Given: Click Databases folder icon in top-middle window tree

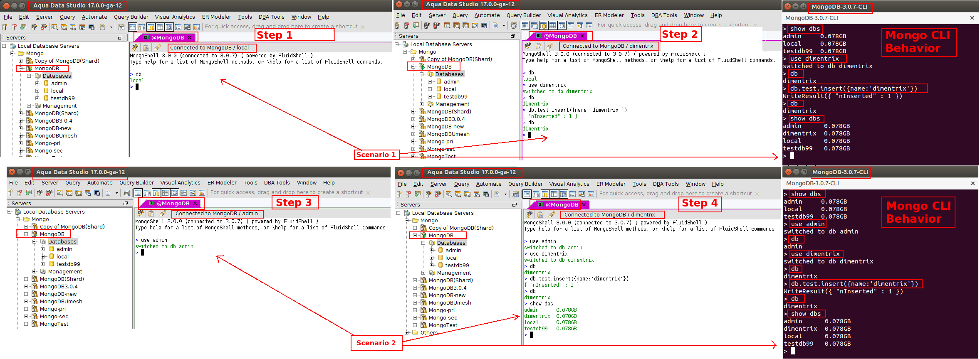Looking at the screenshot, I should click(431, 74).
